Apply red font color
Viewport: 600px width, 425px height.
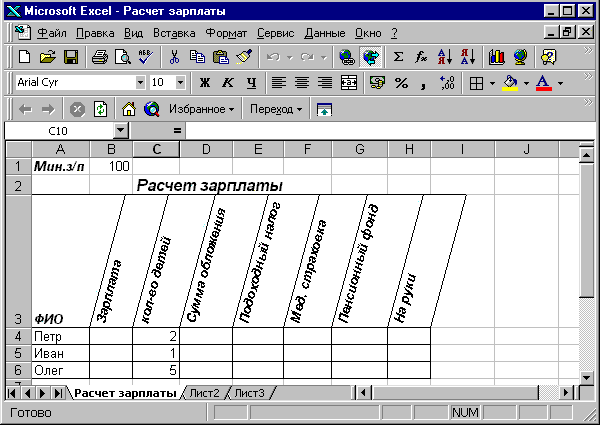(544, 83)
